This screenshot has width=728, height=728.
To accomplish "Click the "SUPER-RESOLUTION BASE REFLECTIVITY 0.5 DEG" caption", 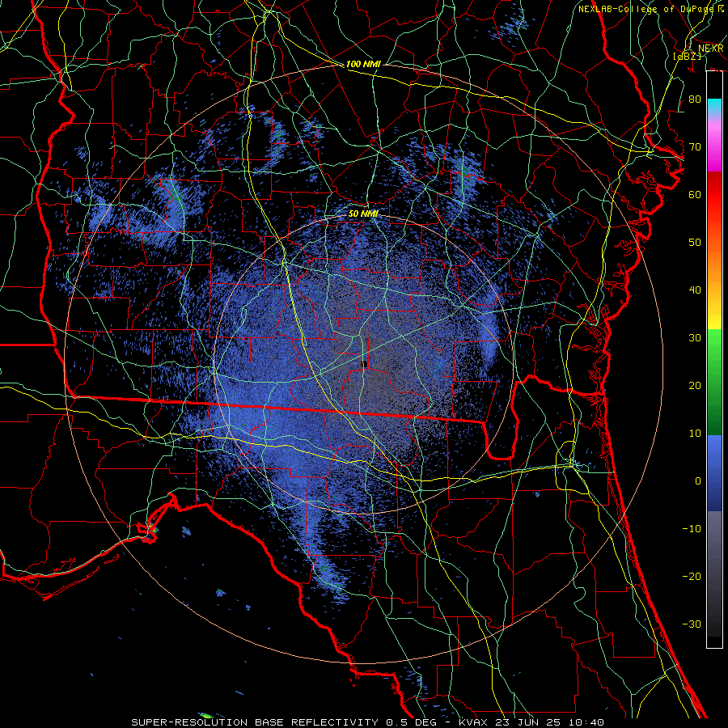I will click(284, 722).
